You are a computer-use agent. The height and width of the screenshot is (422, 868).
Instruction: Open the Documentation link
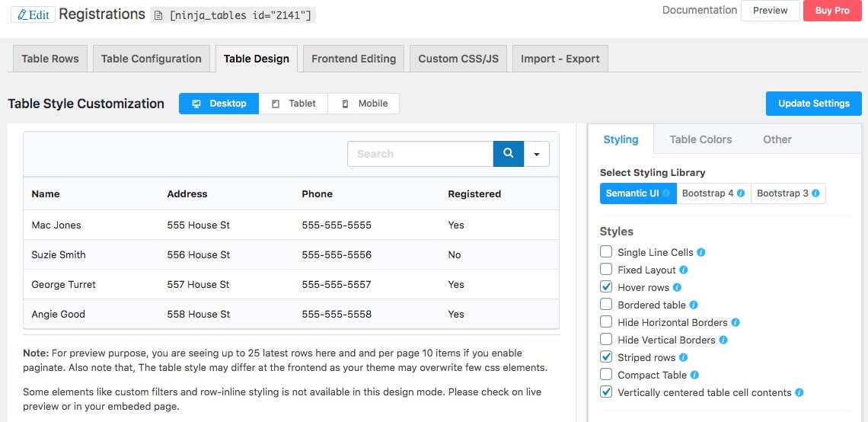coord(700,10)
